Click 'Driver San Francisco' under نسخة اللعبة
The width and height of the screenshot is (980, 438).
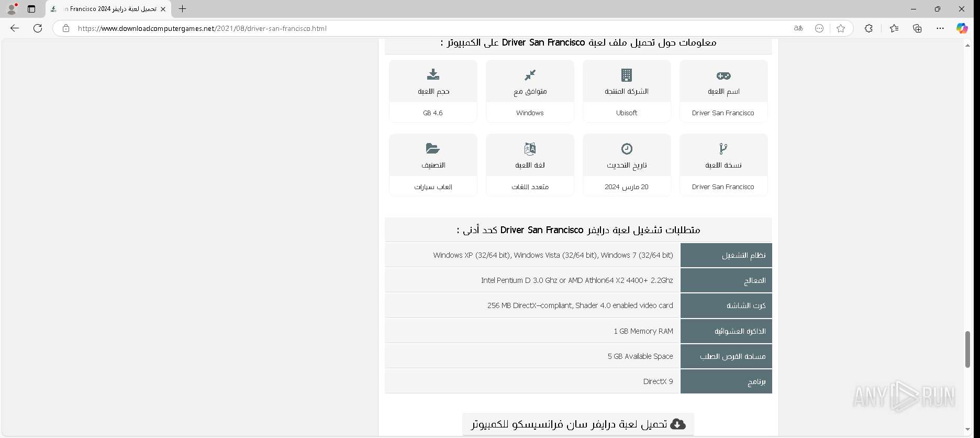tap(723, 187)
